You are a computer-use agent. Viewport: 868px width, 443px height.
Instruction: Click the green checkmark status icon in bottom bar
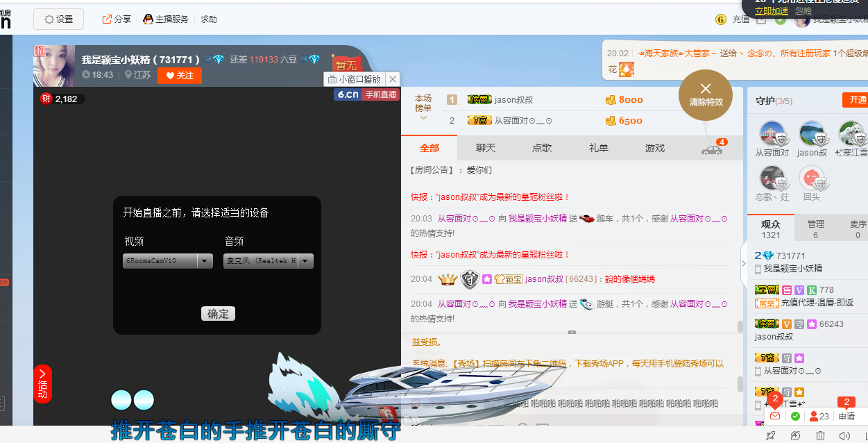coord(795,416)
